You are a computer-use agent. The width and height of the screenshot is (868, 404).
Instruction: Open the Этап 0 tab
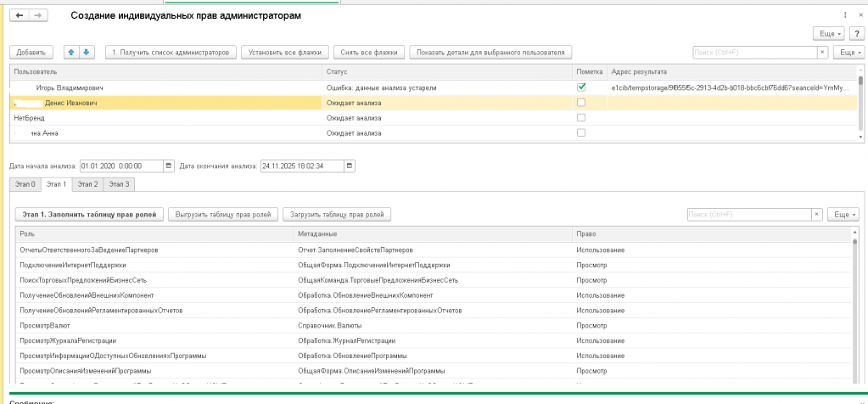point(25,183)
